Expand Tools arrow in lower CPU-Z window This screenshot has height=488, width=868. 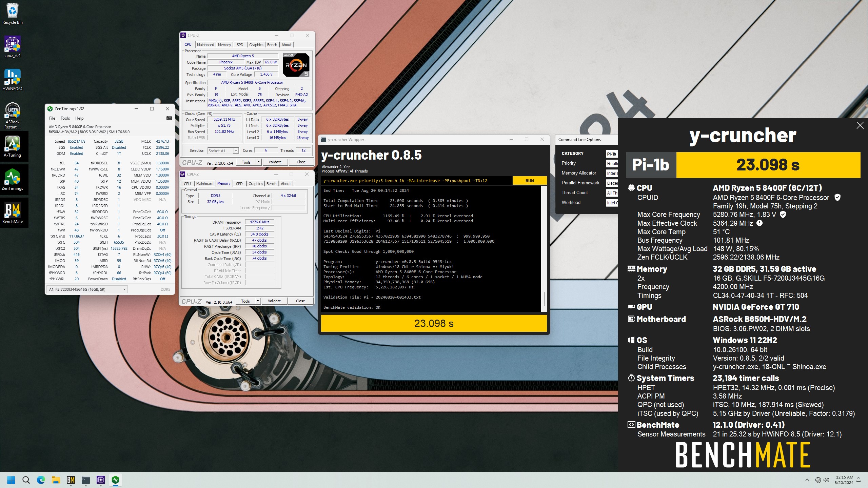258,301
